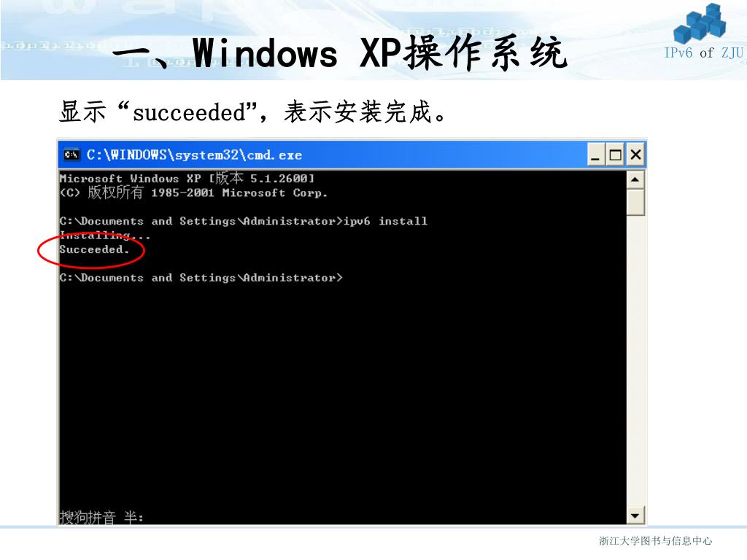
Task: Click the 浙江大学图书与信息中心 footer text
Action: coord(656,541)
